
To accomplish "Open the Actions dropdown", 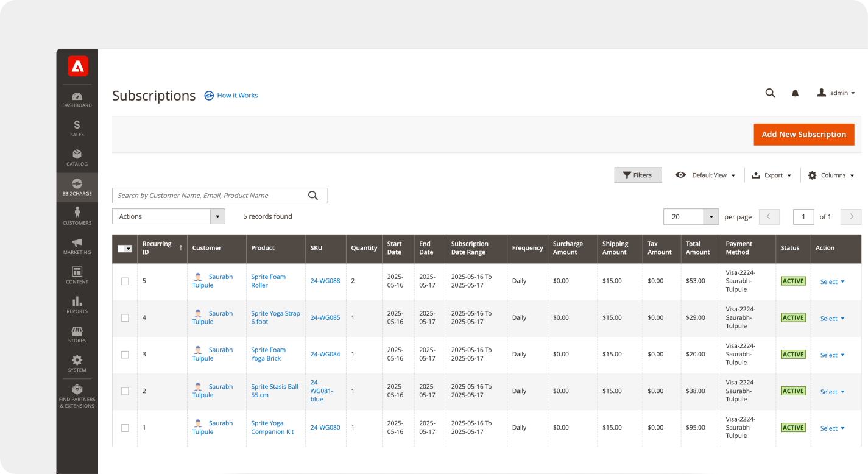I will [x=169, y=216].
